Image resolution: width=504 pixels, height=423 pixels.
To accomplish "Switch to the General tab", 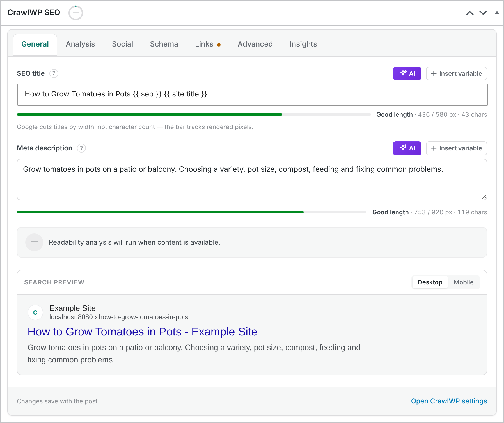I will point(35,44).
